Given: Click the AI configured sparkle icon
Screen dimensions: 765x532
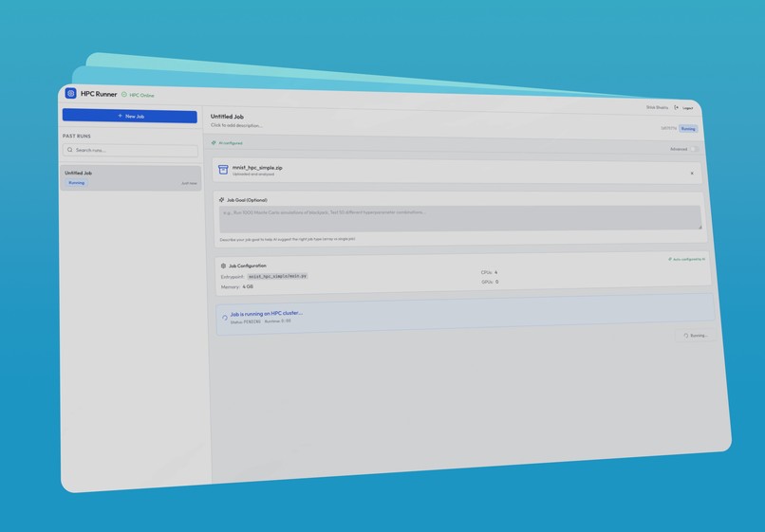Looking at the screenshot, I should point(214,143).
